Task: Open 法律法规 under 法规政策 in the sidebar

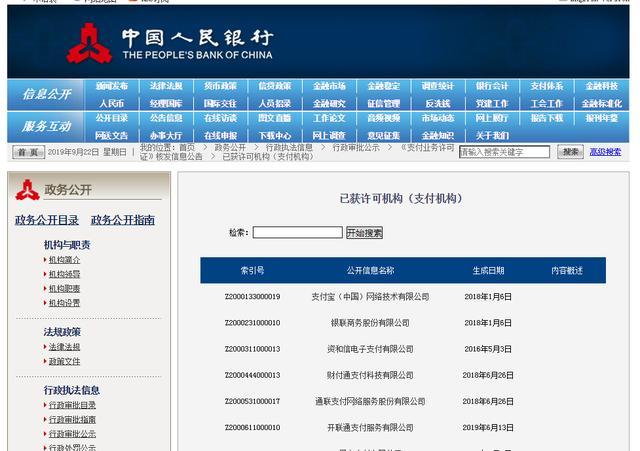Action: click(64, 347)
